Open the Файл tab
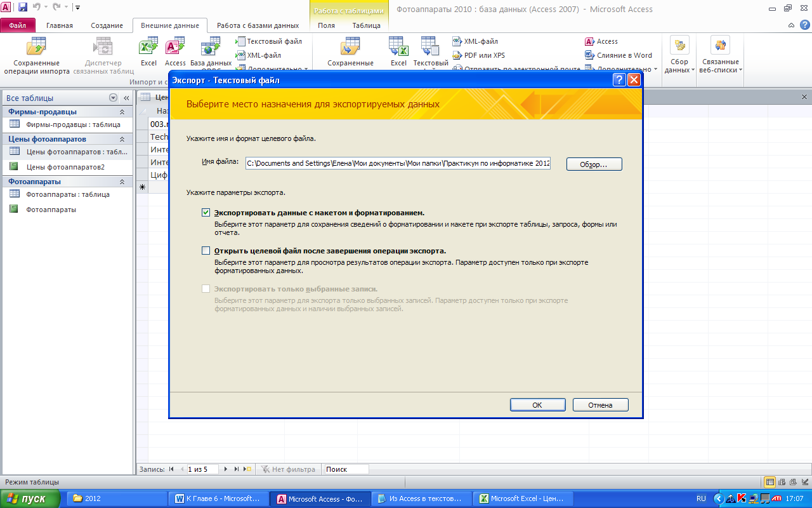The image size is (812, 508). (17, 25)
